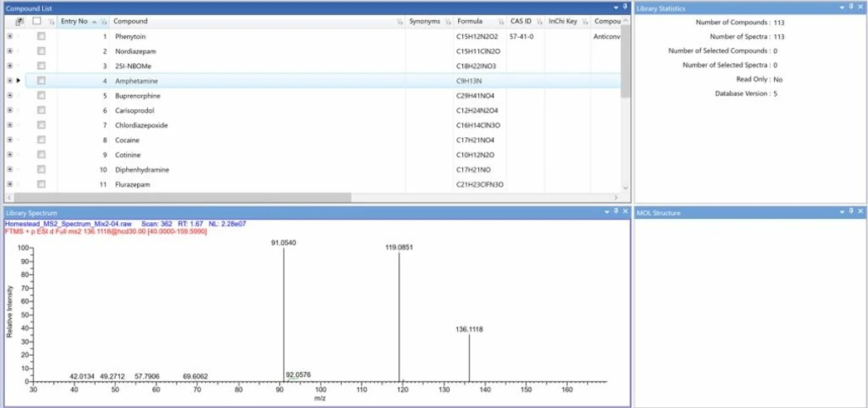
Task: Pin the Library Statistics panel
Action: (x=851, y=8)
